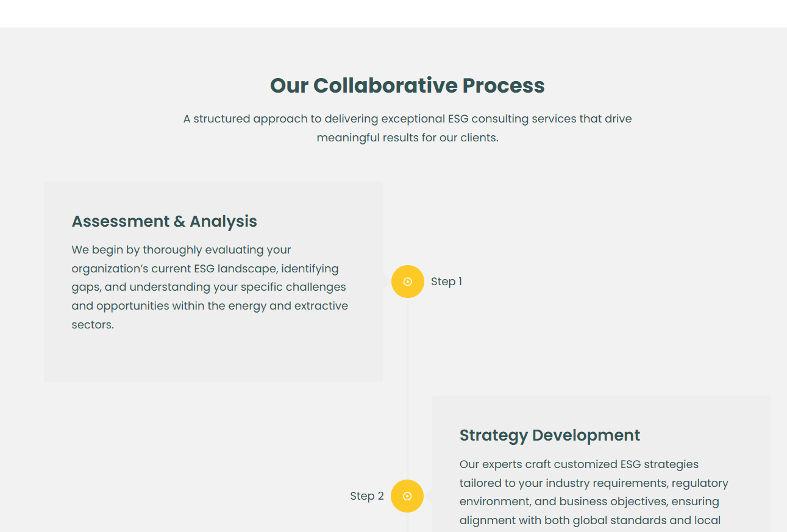Select the Step 1 label text
The image size is (787, 532).
[x=446, y=282]
